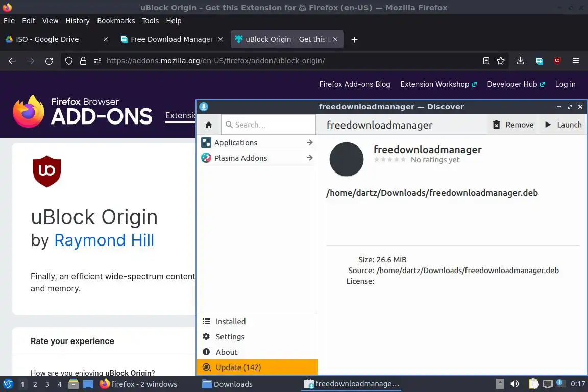The width and height of the screenshot is (588, 392).
Task: Switch to virtual desktop 3
Action: [47, 384]
